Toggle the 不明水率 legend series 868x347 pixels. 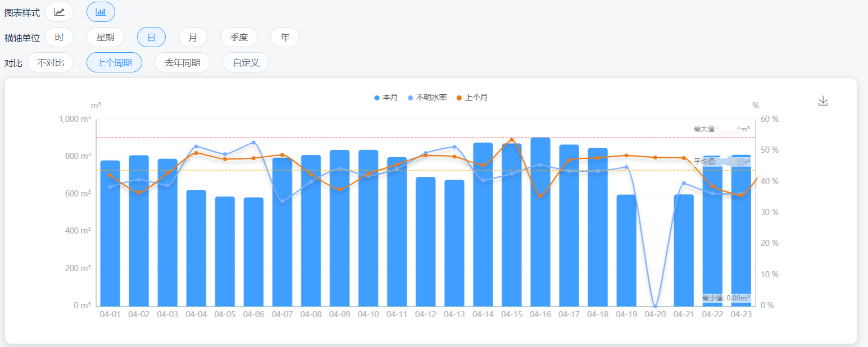(427, 98)
